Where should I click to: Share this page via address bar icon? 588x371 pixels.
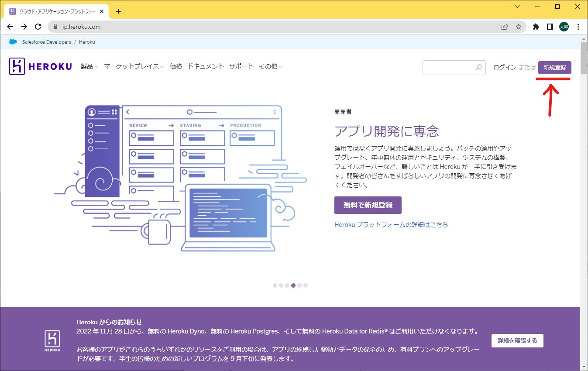click(x=505, y=27)
